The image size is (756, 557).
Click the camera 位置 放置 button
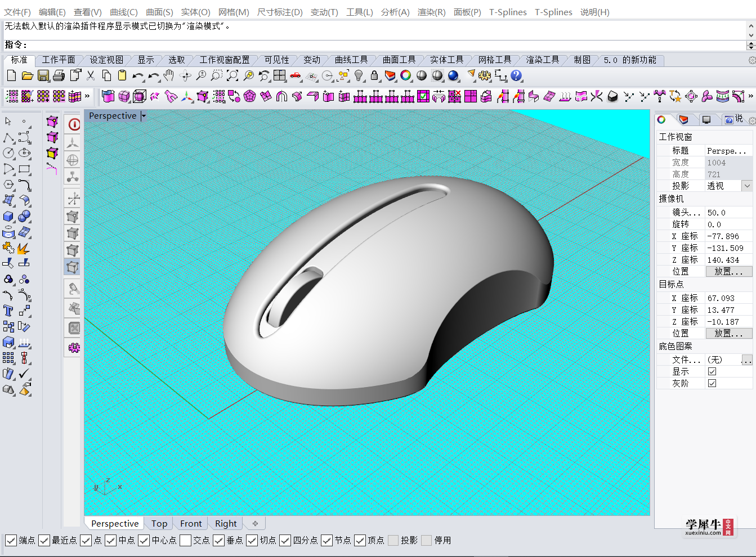click(x=729, y=271)
